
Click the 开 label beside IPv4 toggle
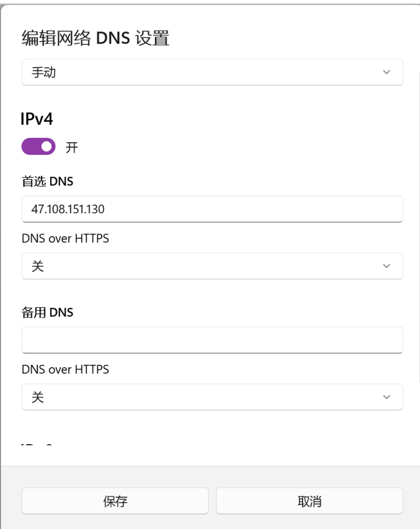71,147
